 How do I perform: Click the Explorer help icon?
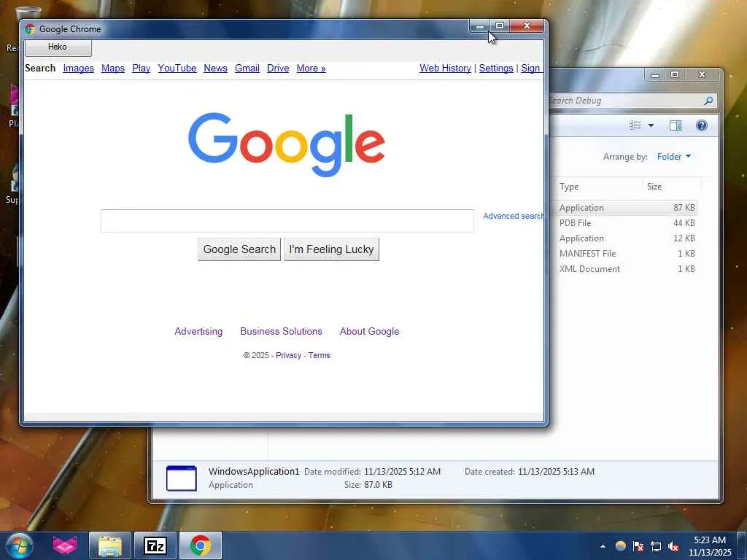point(701,125)
